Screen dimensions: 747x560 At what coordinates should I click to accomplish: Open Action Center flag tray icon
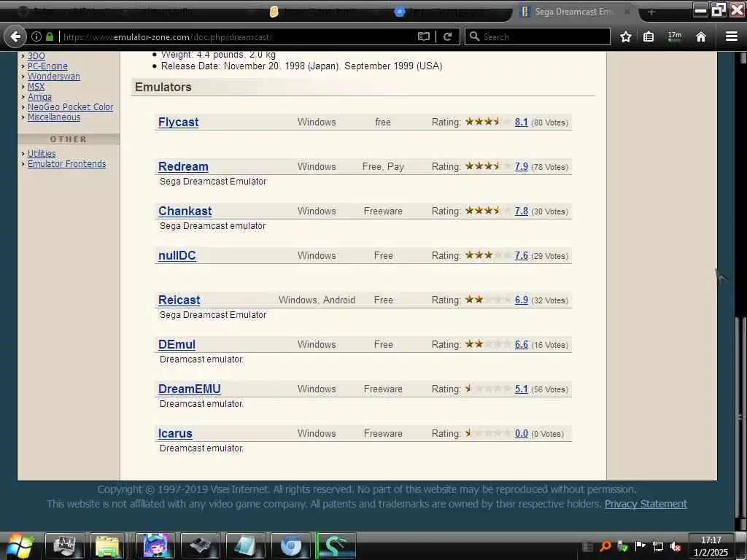[640, 545]
